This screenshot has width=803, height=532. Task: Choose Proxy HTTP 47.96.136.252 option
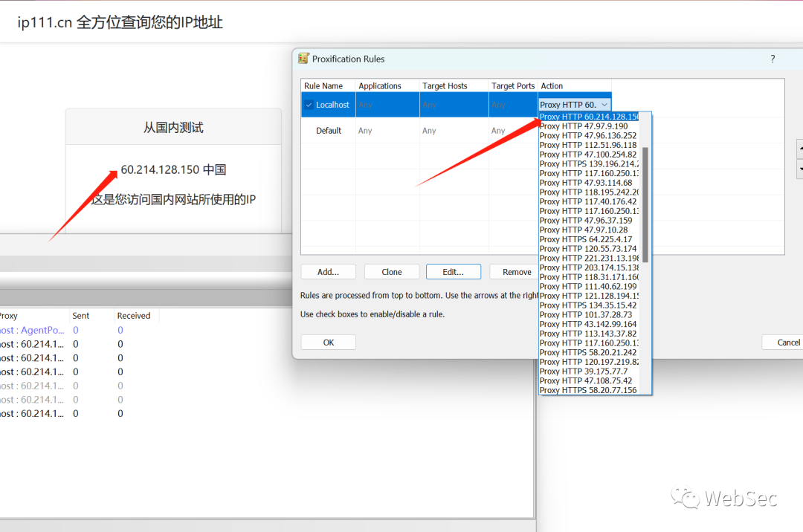pyautogui.click(x=589, y=135)
